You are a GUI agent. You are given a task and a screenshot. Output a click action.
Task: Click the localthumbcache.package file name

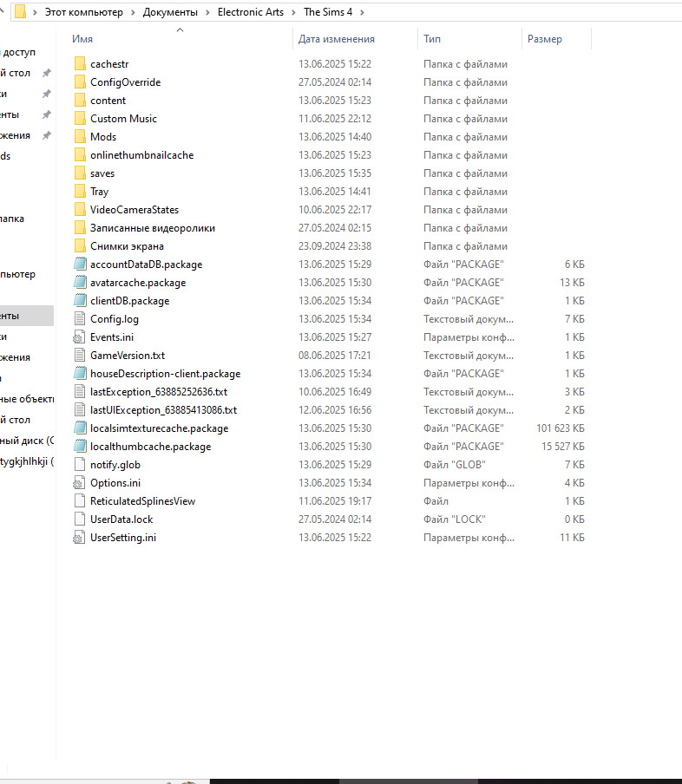pos(151,447)
